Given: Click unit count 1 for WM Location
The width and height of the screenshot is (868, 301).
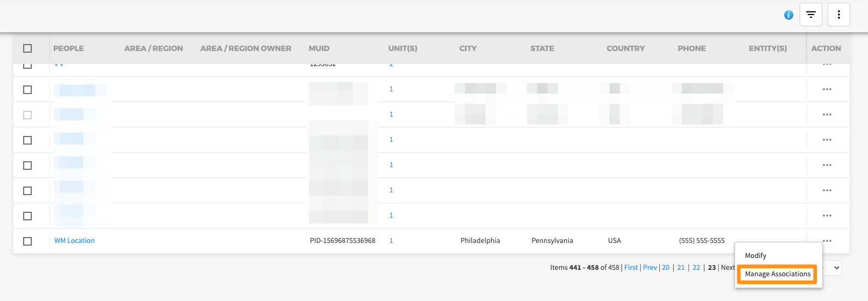Looking at the screenshot, I should coord(391,241).
